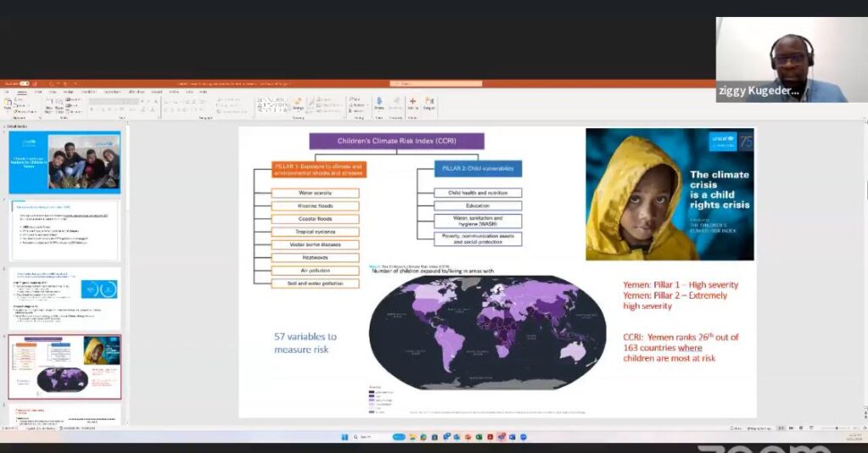Switch to Reading View icon
This screenshot has width=868, height=453.
point(801,428)
